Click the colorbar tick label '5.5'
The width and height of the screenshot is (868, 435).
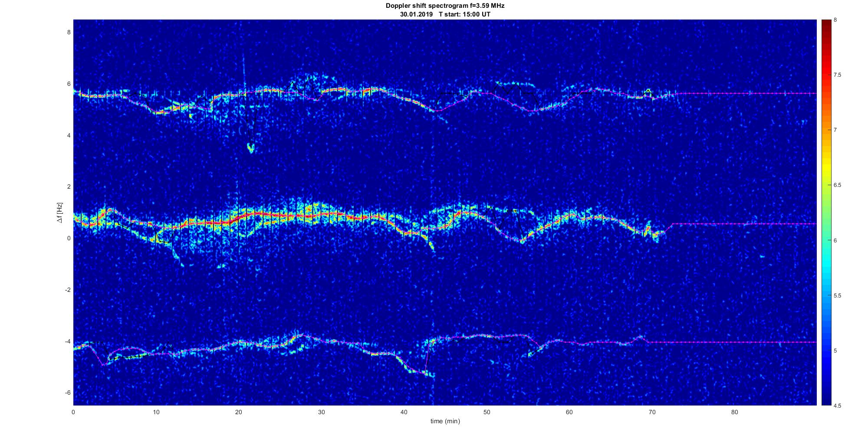[838, 296]
